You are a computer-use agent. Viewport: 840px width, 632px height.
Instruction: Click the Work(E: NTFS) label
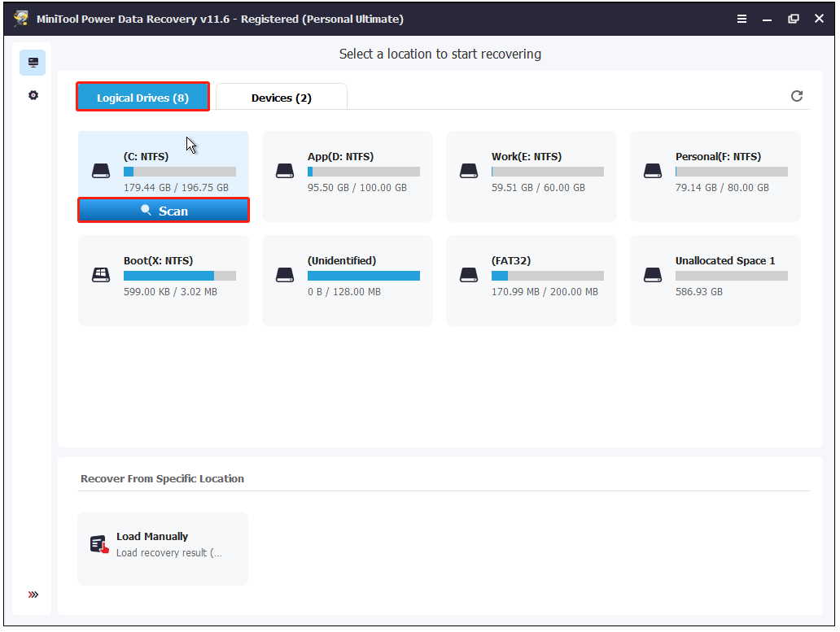(x=527, y=157)
